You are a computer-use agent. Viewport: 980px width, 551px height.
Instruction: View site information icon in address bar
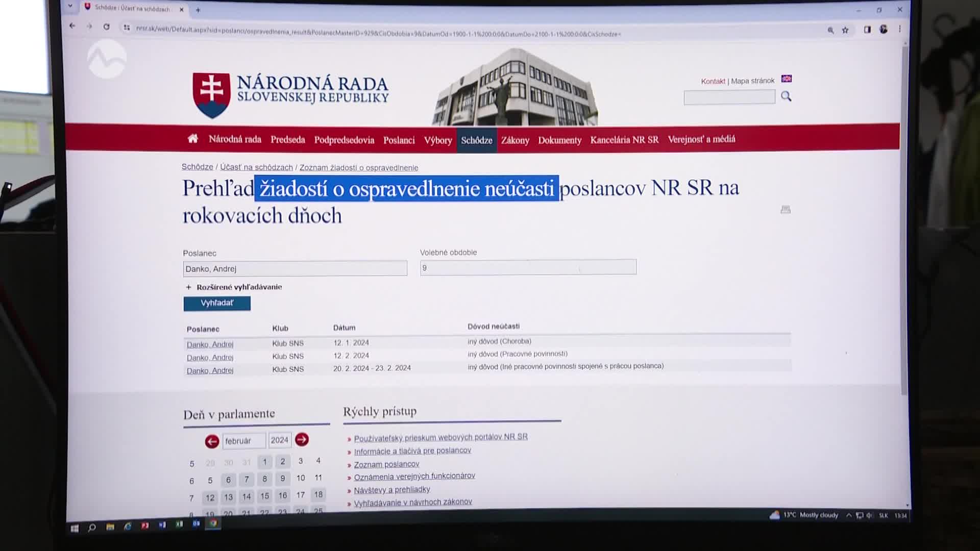[127, 28]
